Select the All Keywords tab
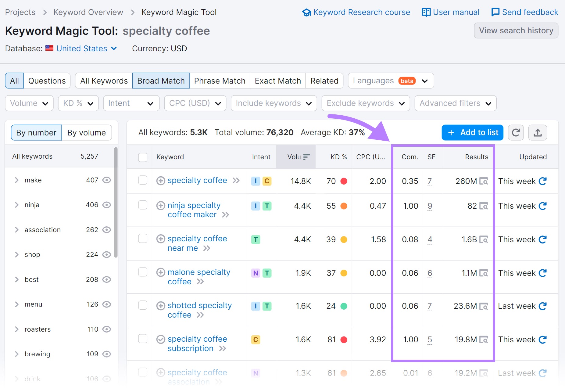Screen dimensions: 565x392 (x=104, y=81)
